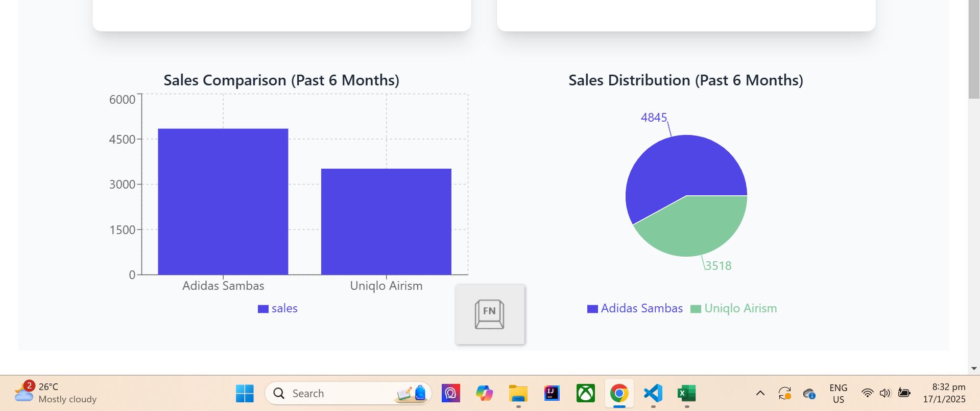Toggle the sales legend entry

coord(278,308)
